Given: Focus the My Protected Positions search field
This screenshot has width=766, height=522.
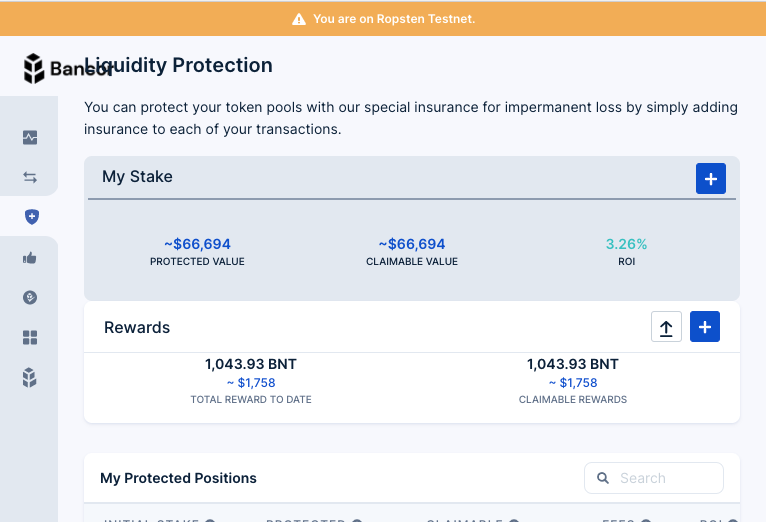Looking at the screenshot, I should click(665, 478).
